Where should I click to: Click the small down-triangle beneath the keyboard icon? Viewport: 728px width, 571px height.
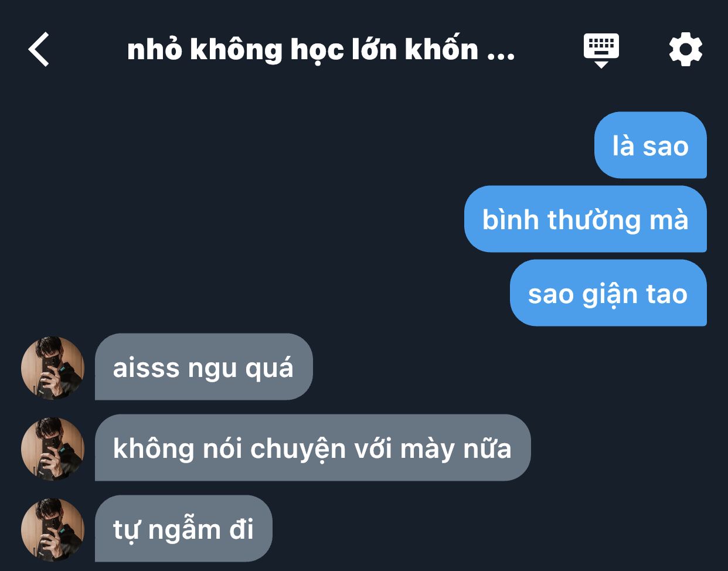(601, 64)
